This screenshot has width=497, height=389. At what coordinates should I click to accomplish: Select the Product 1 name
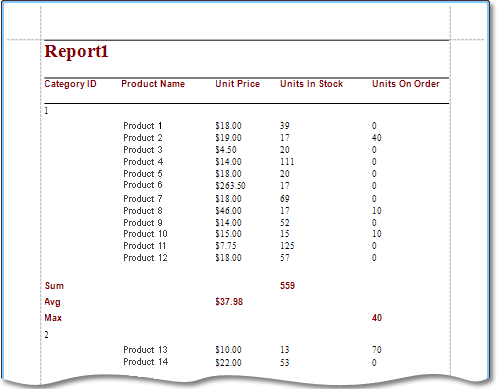pos(143,126)
